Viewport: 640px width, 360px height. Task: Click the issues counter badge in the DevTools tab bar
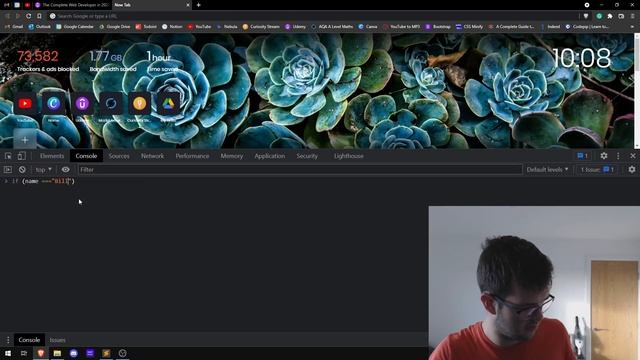(582, 156)
